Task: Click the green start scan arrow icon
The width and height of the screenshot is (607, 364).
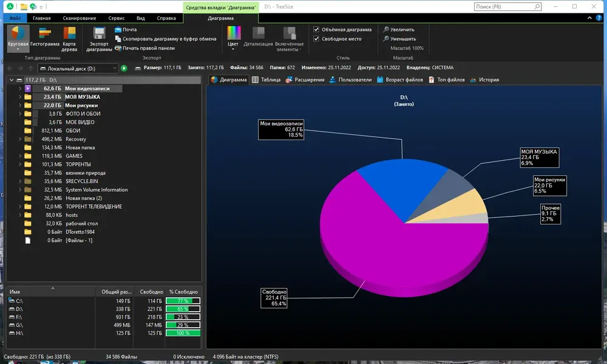Action: click(124, 69)
